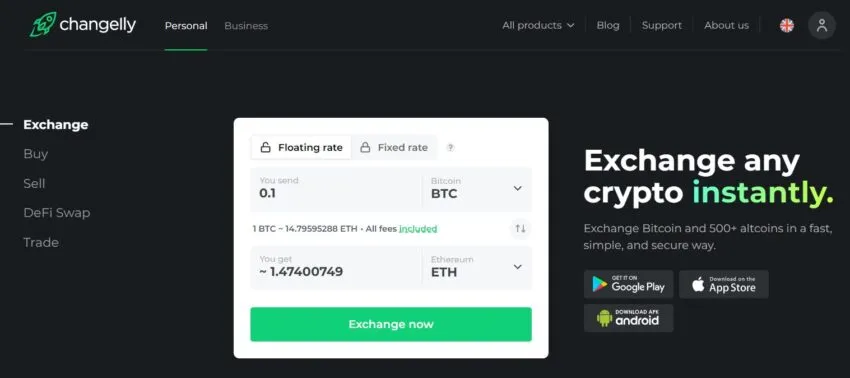Open the ETH receive currency dropdown
Screen dimensions: 850x378
coord(477,267)
